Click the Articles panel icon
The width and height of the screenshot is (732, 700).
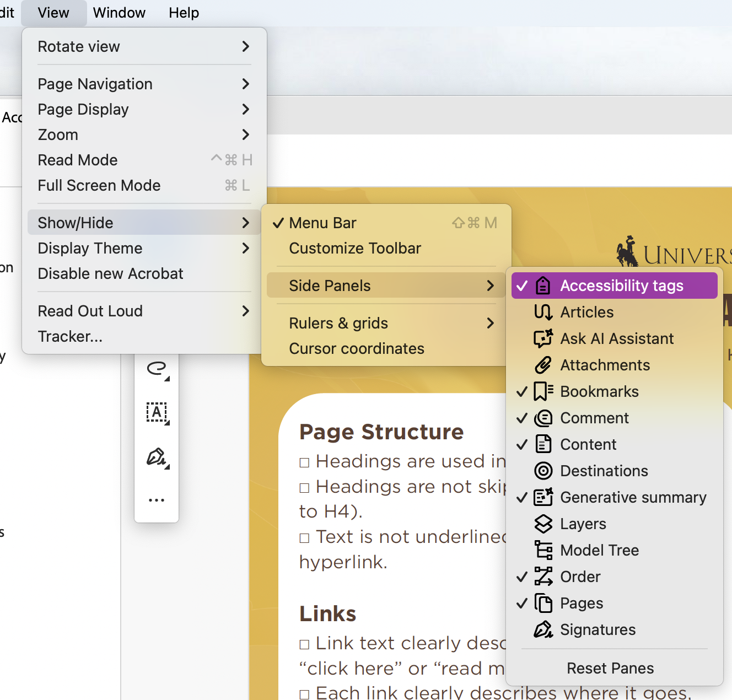click(543, 312)
